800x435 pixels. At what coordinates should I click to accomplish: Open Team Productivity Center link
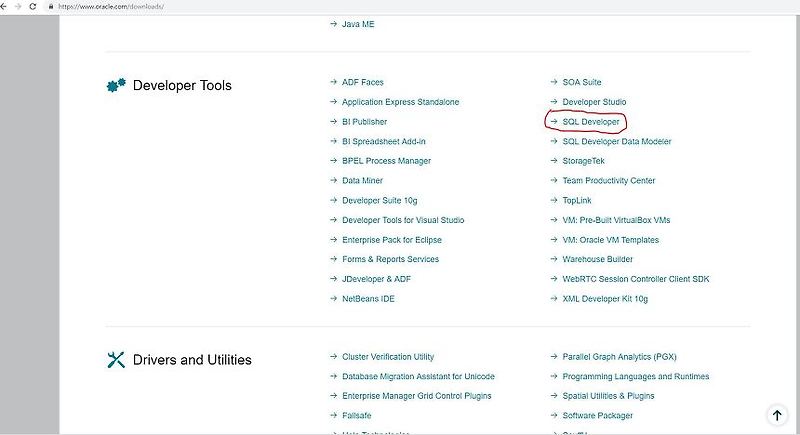[x=609, y=181]
